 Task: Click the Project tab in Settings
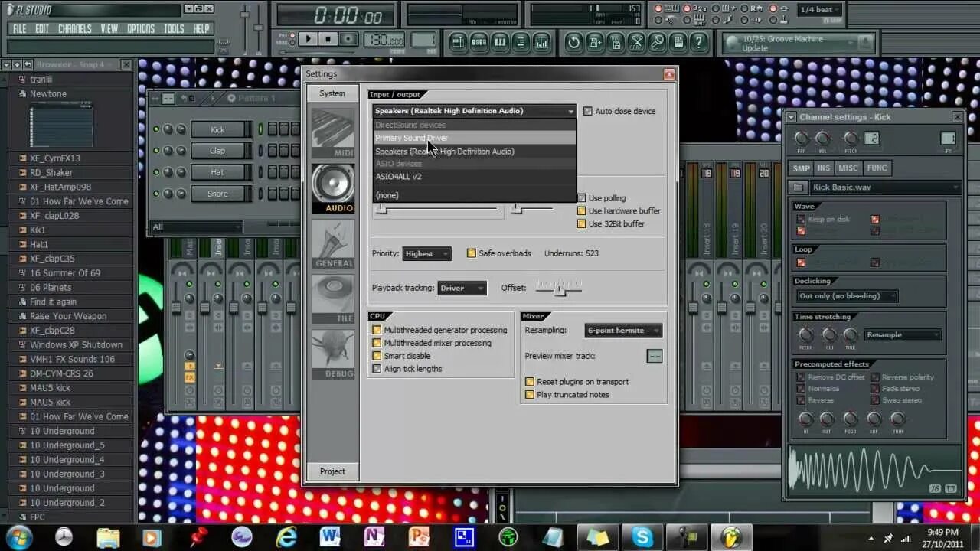pyautogui.click(x=332, y=471)
